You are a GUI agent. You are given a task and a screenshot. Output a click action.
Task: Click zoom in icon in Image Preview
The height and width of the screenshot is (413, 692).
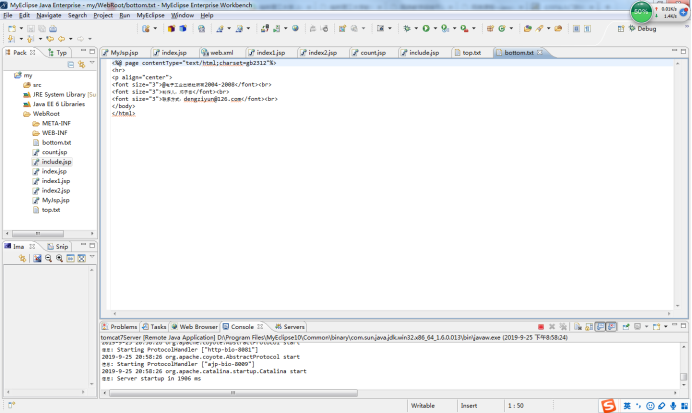(x=59, y=259)
